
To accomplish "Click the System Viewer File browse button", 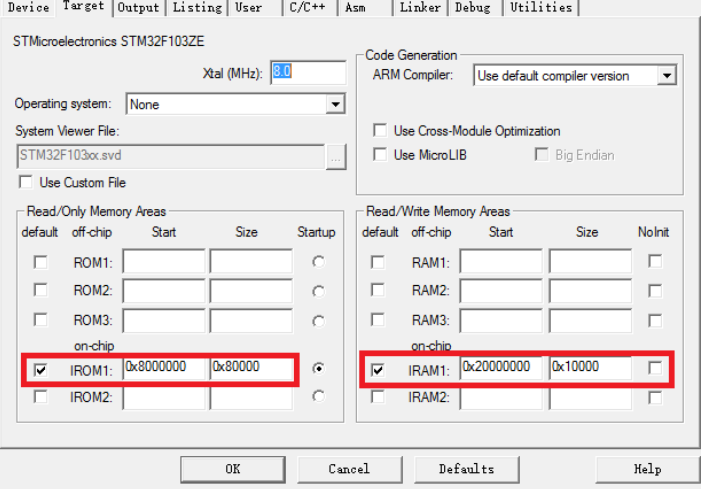I will click(x=336, y=157).
